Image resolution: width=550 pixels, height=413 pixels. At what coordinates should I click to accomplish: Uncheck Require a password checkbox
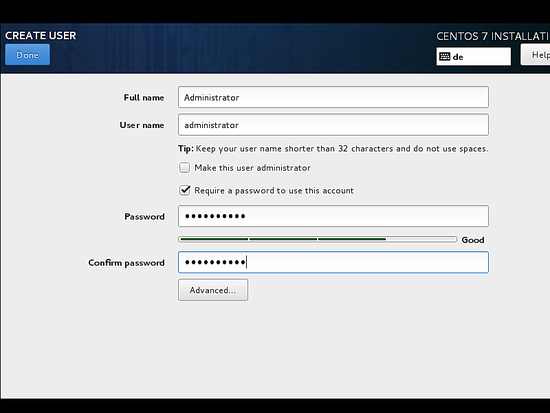point(185,191)
